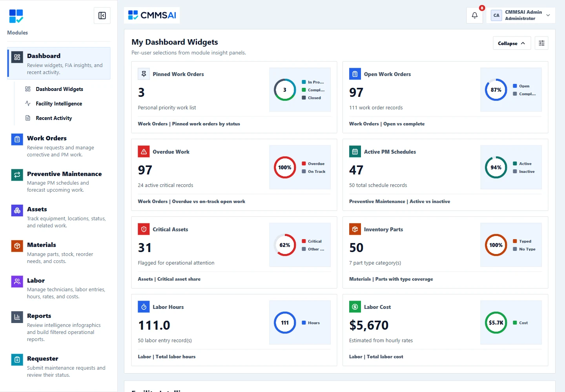The height and width of the screenshot is (392, 565).
Task: Click the Labor module icon
Action: pyautogui.click(x=17, y=281)
